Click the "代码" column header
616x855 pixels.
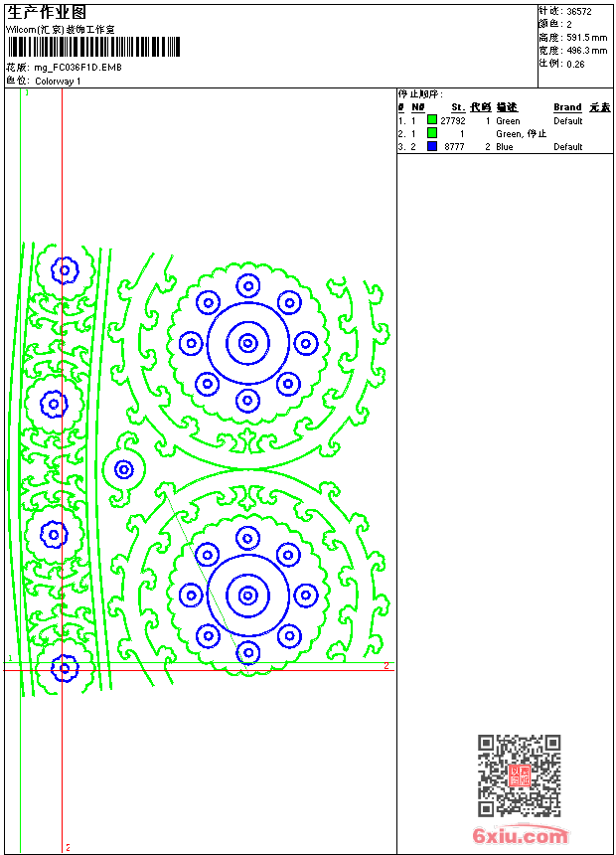click(480, 107)
